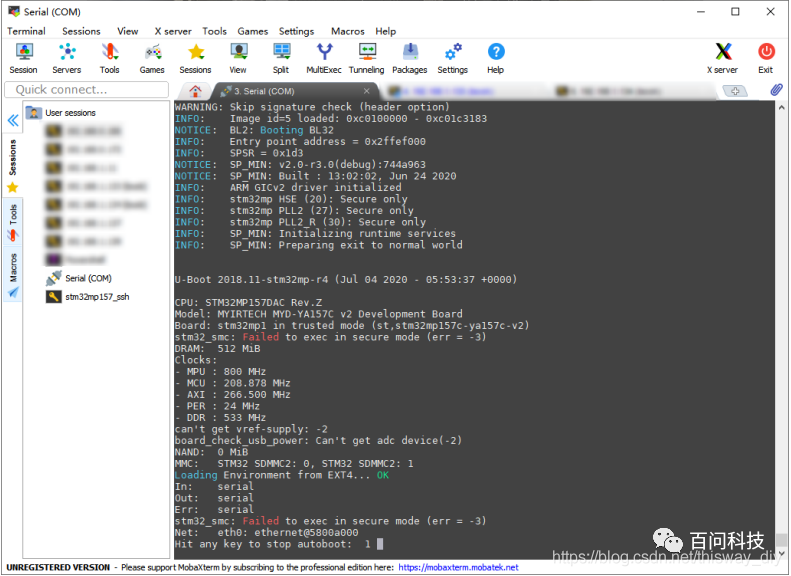Click the paperclip attach icon
Screen dimensions: 791x576
[776, 90]
